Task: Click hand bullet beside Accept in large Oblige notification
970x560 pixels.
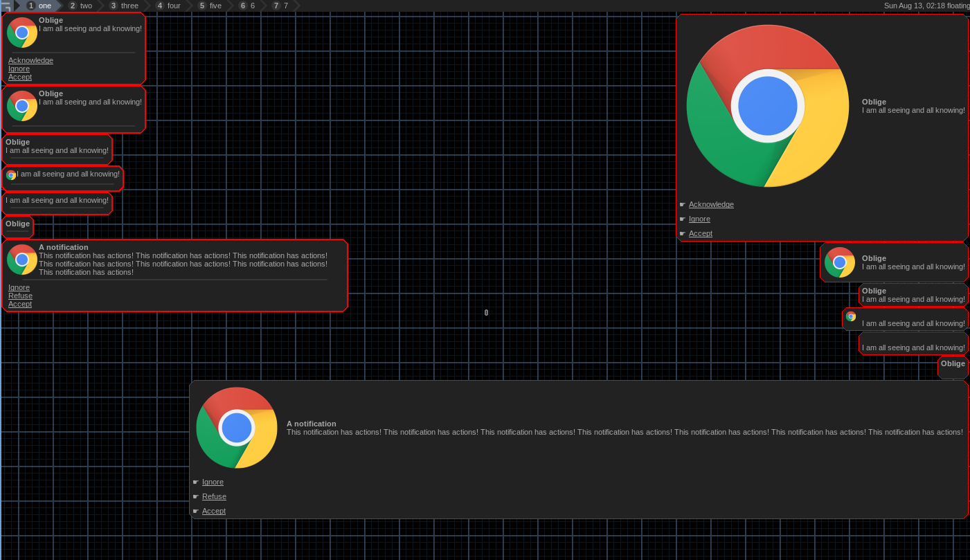Action: click(682, 234)
